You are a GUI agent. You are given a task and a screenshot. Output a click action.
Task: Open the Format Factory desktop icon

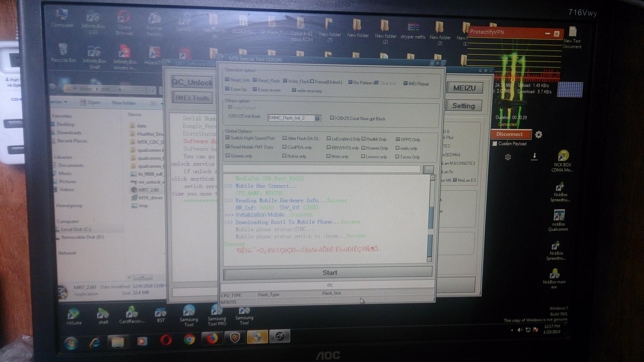tap(154, 24)
